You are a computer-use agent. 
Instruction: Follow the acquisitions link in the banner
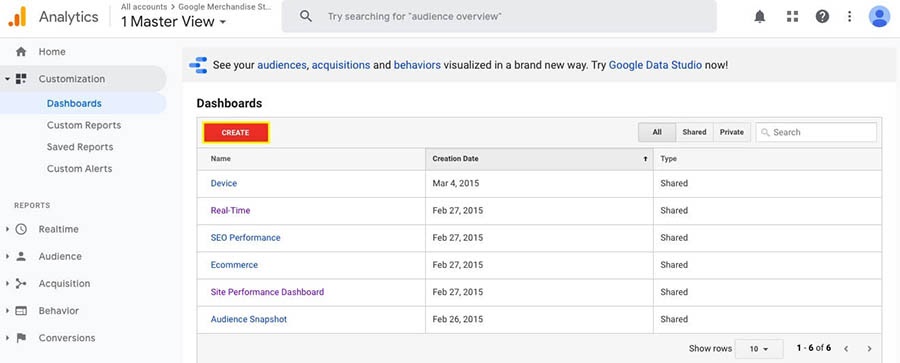point(341,65)
